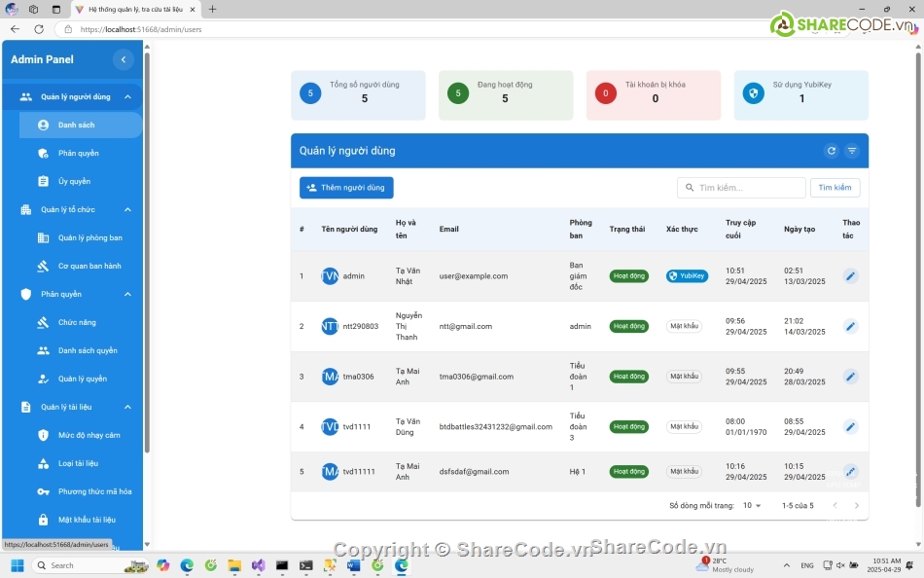The image size is (924, 578).
Task: Go to next table page
Action: pyautogui.click(x=856, y=505)
